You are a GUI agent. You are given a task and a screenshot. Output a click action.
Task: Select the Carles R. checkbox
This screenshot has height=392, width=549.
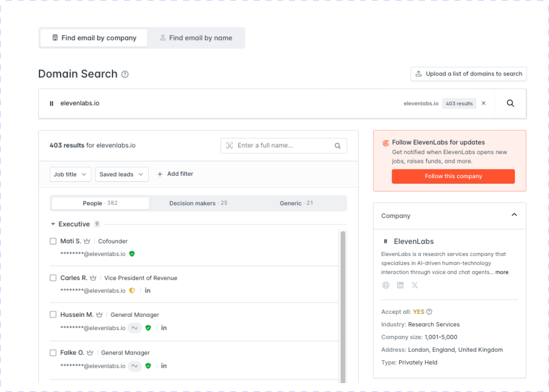[53, 278]
